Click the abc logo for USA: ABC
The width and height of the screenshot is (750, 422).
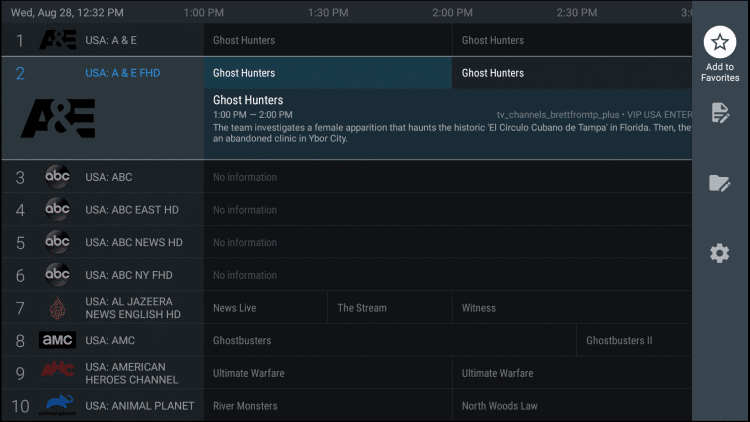[57, 177]
